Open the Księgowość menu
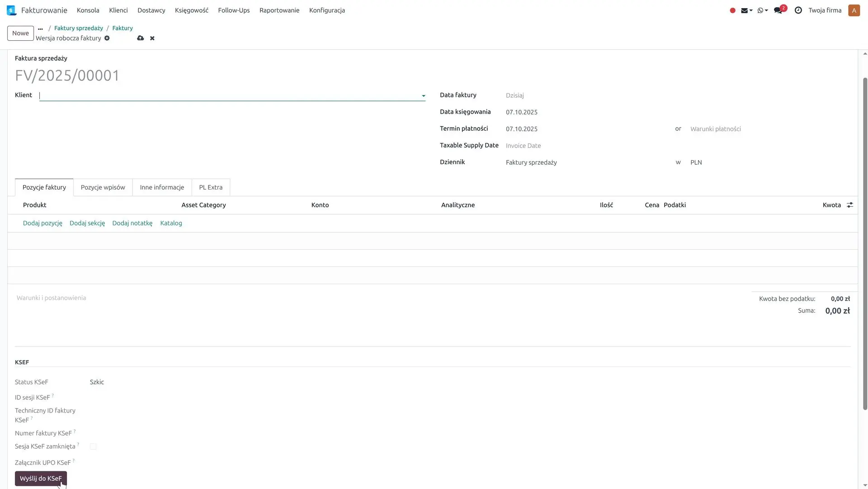This screenshot has height=489, width=868. [x=191, y=10]
